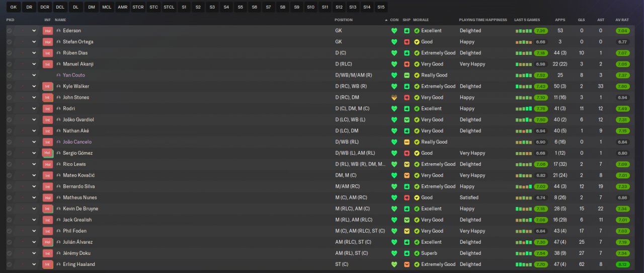This screenshot has height=273, width=644.
Task: Sort by the LAST 5 GAMES header
Action: point(527,20)
